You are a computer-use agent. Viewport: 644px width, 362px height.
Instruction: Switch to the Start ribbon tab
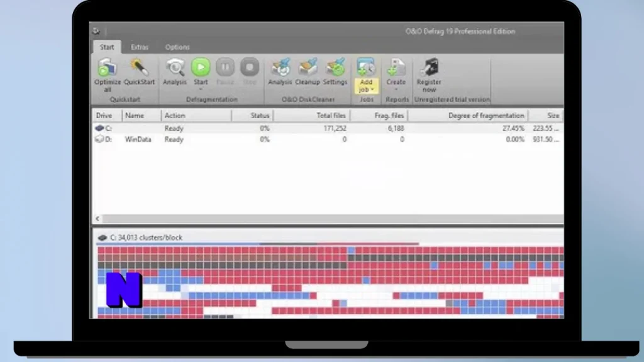point(107,47)
